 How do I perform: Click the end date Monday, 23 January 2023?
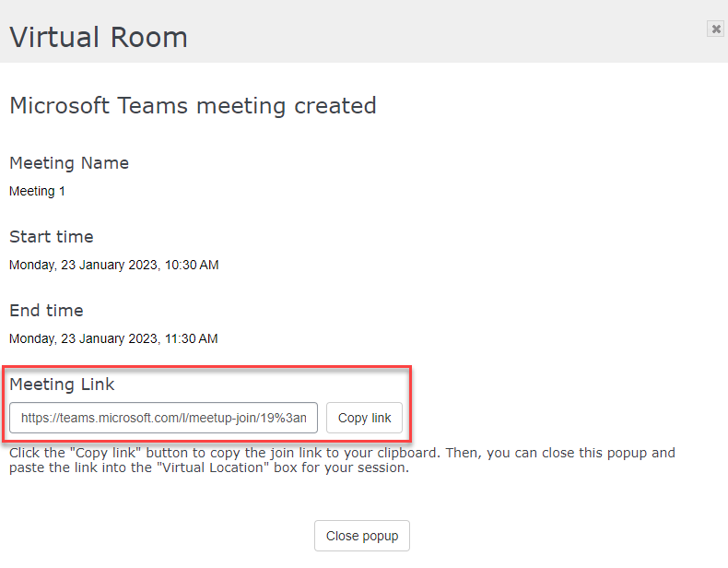tap(83, 339)
